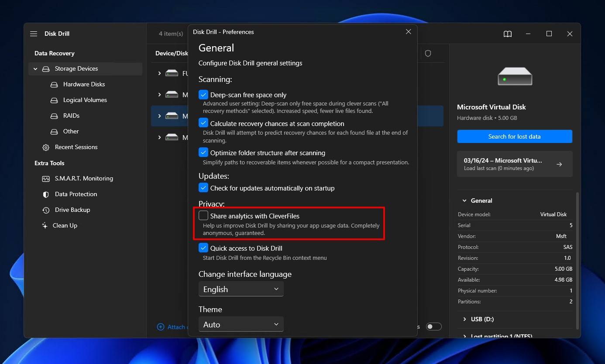
Task: Click the Drive Backup clock icon
Action: pyautogui.click(x=46, y=210)
